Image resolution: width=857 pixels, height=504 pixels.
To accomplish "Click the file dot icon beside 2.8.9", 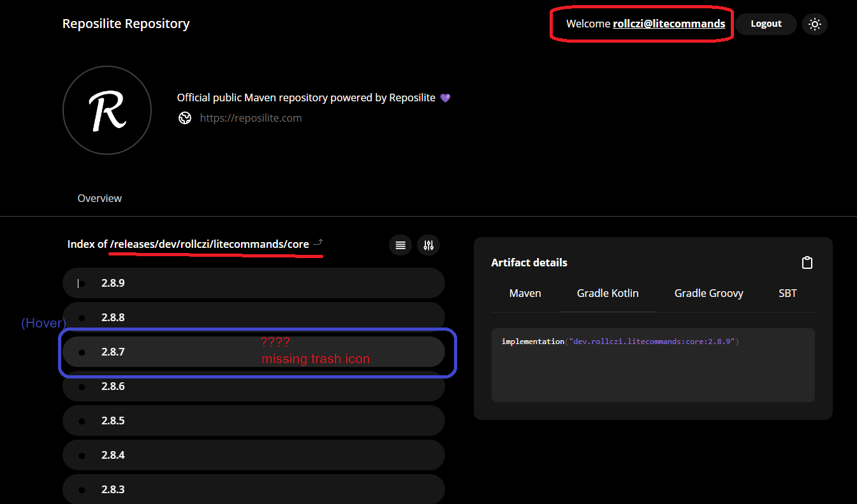I will [82, 282].
